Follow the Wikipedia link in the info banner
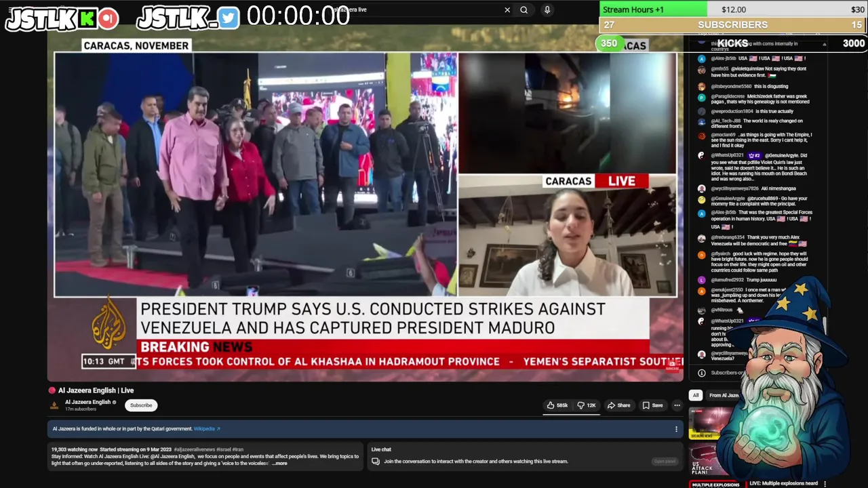The image size is (868, 488). (x=206, y=429)
